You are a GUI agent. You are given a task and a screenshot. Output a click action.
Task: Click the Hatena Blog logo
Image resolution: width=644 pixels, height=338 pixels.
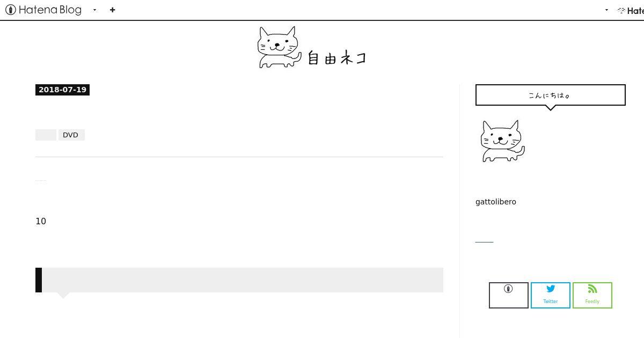43,10
